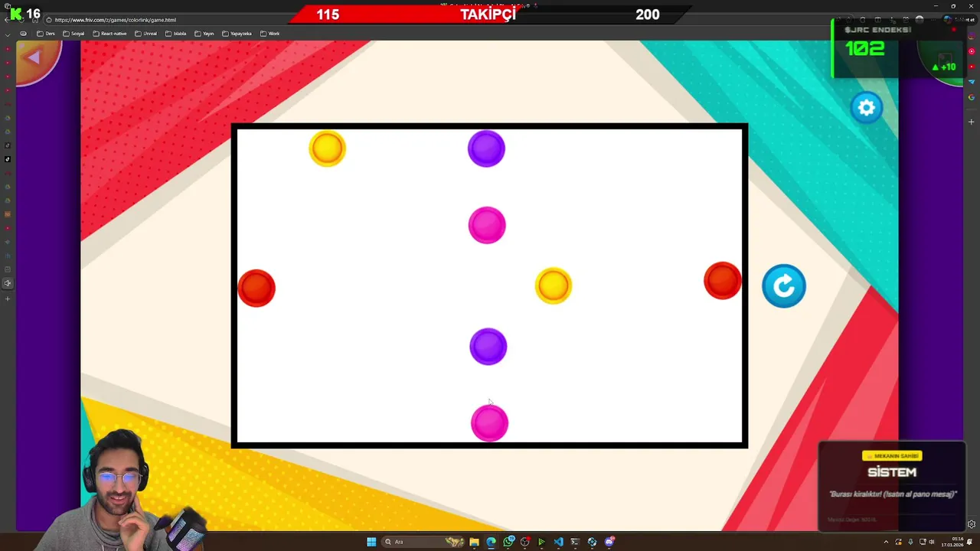Open the Edge browser taskbar icon

coord(491,542)
